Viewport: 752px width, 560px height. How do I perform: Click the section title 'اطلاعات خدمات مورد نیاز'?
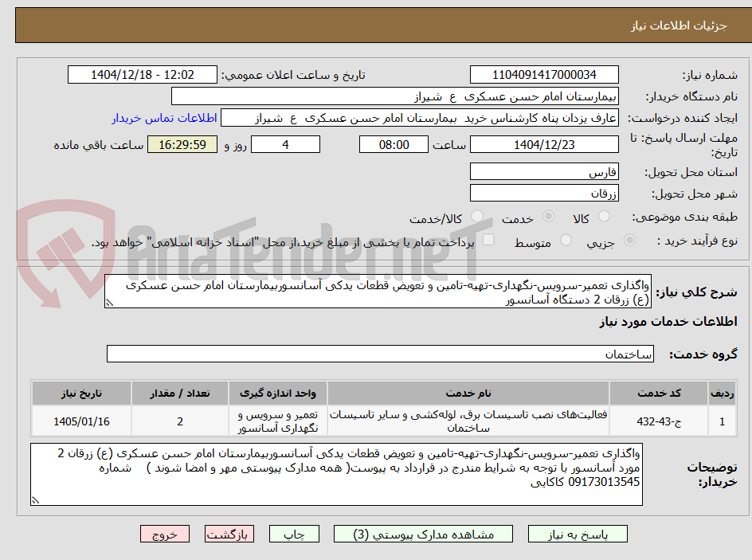668,322
